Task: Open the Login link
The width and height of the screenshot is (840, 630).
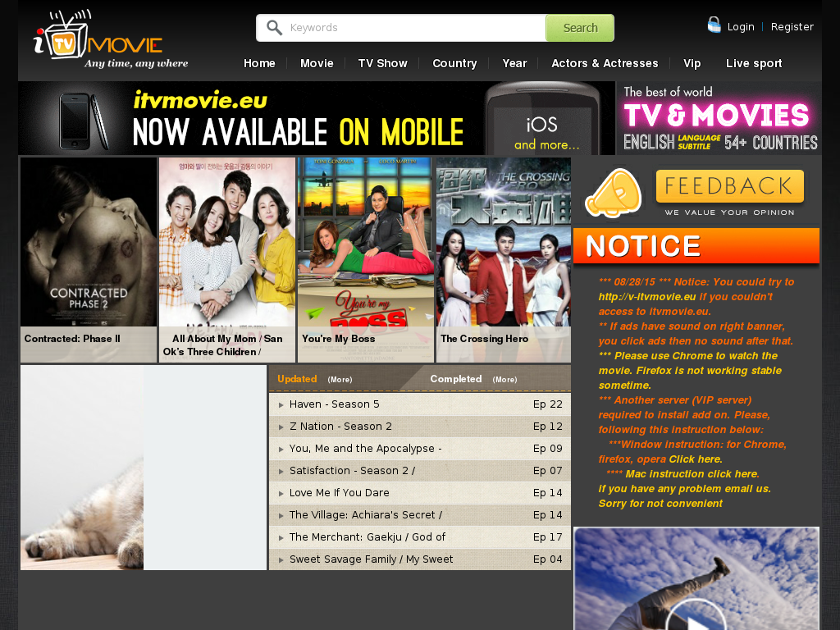Action: (741, 27)
